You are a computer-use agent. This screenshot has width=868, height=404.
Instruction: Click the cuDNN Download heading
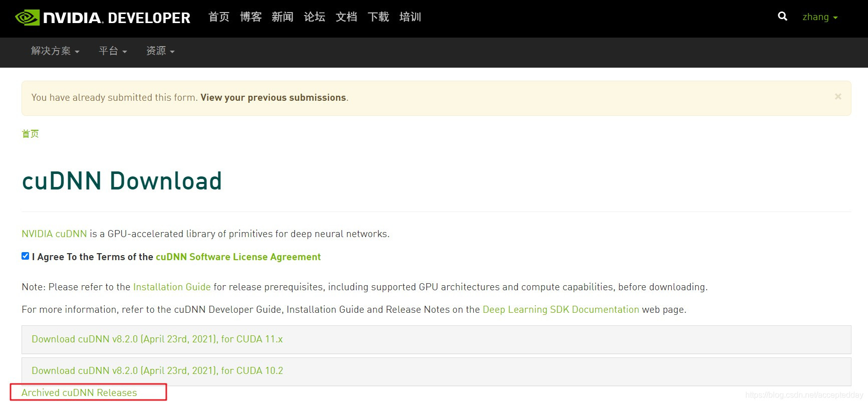(x=122, y=181)
